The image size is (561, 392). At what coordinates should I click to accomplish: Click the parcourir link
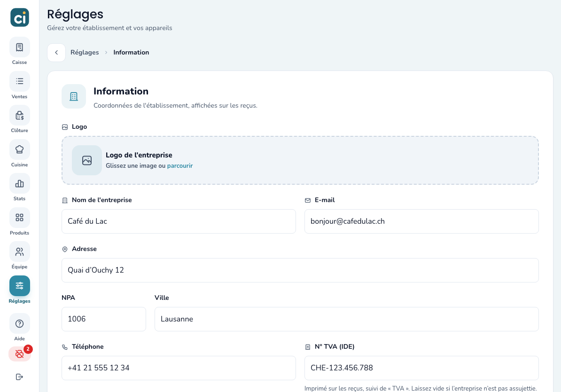(x=180, y=166)
